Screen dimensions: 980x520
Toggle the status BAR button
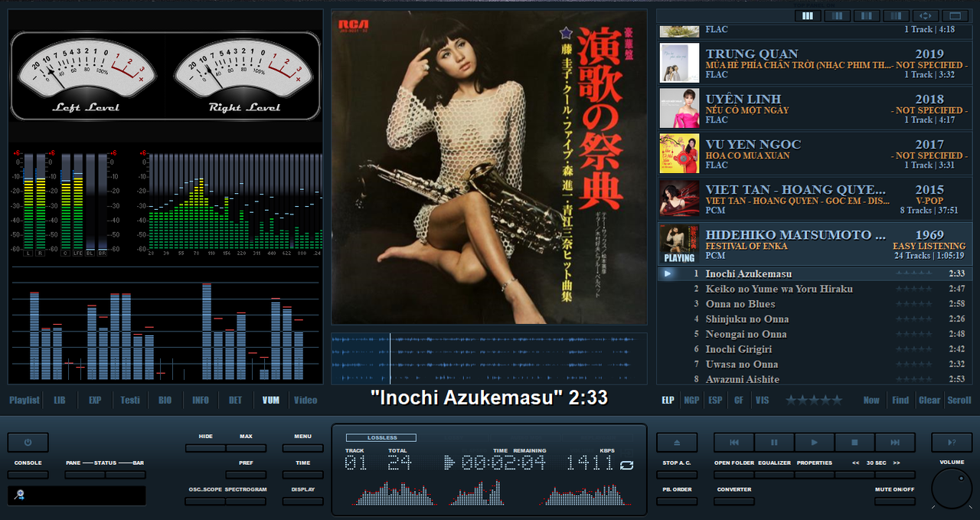click(126, 475)
